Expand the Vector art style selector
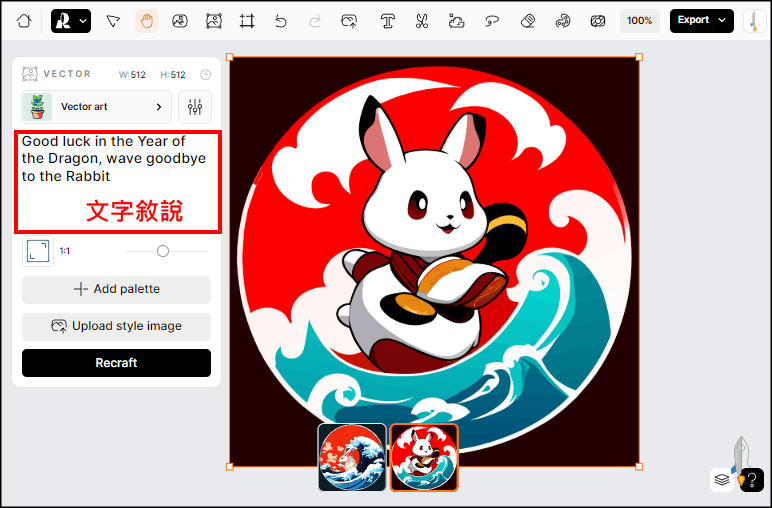The image size is (772, 508). (x=96, y=107)
